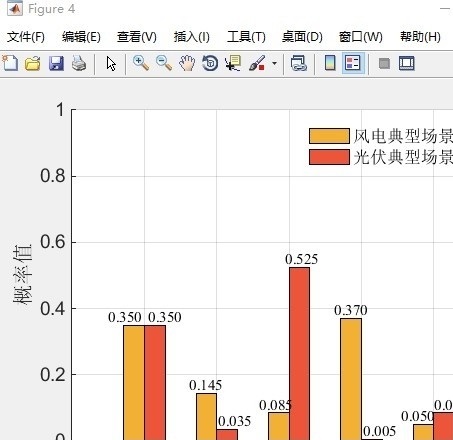Toggle the Insert Legend toolbar button
Viewport: 453px width, 440px height.
[x=353, y=63]
